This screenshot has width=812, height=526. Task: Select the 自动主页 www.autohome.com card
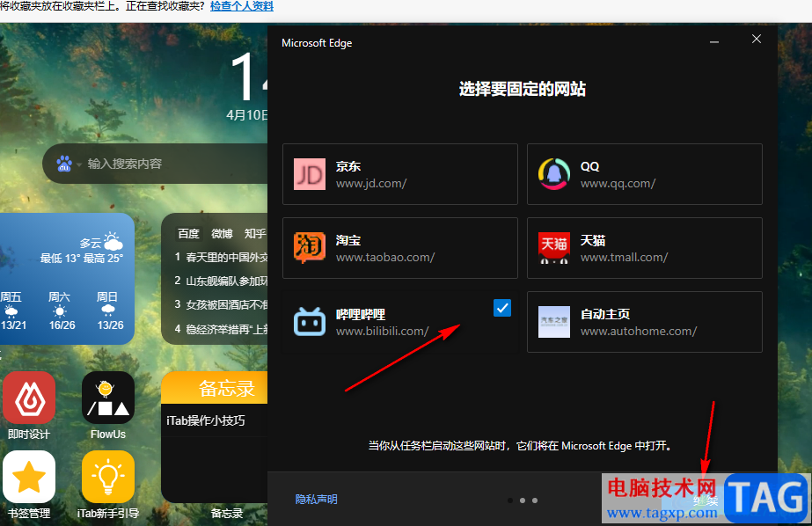coord(644,322)
